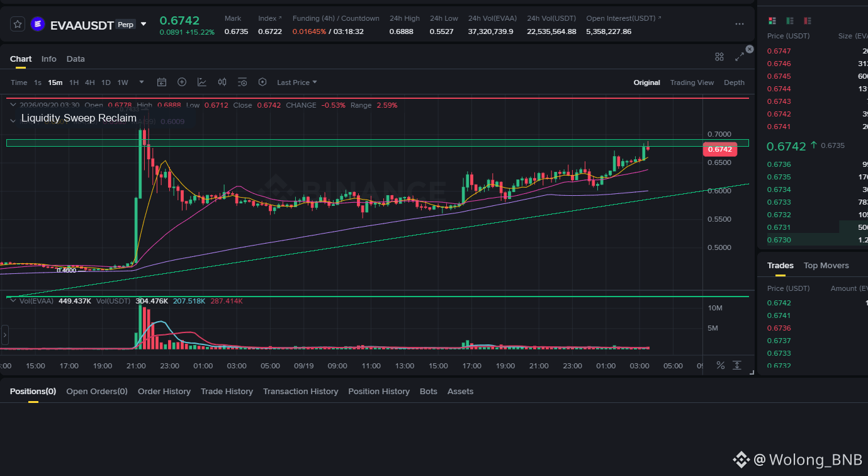Open technical indicators line-chart icon
This screenshot has height=476, width=868.
[202, 82]
